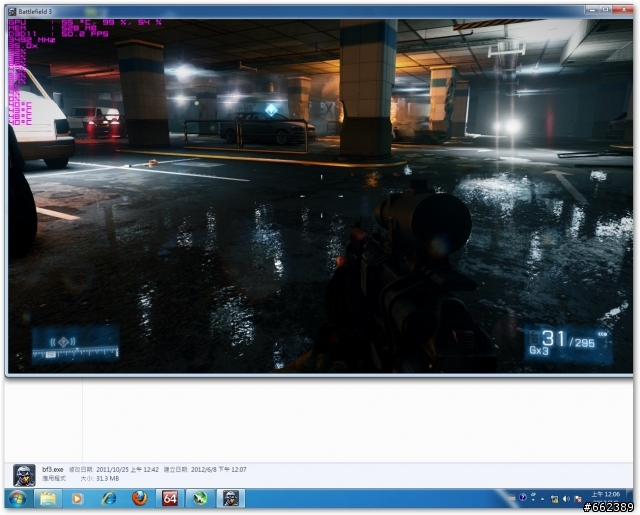Screen dimensions: 640x515
Task: Click the bf3.exe soldier icon in details pane
Action: point(24,475)
